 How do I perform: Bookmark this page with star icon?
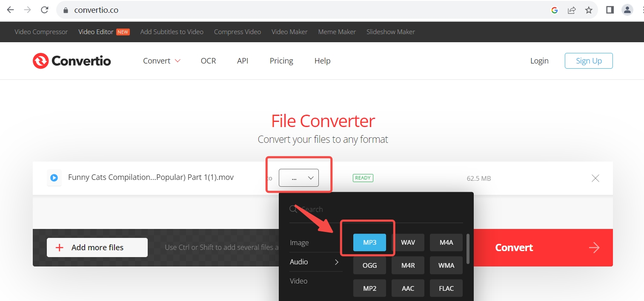[x=589, y=10]
